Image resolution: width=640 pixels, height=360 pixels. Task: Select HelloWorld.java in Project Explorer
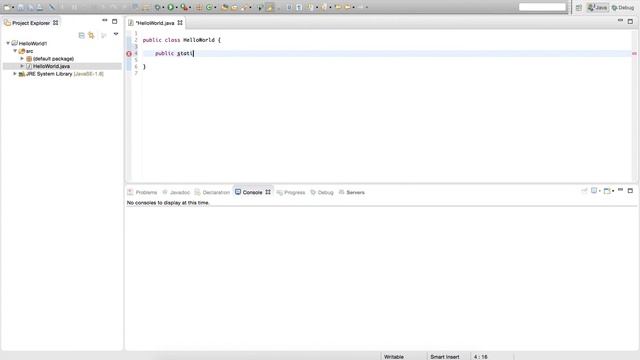click(x=51, y=66)
